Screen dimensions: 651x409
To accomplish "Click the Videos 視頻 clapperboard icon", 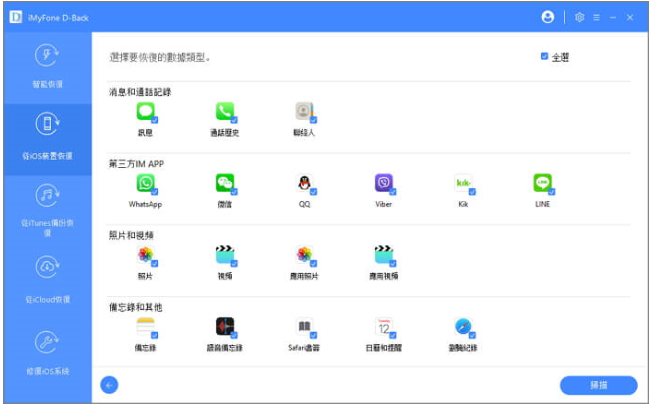I will pos(225,255).
